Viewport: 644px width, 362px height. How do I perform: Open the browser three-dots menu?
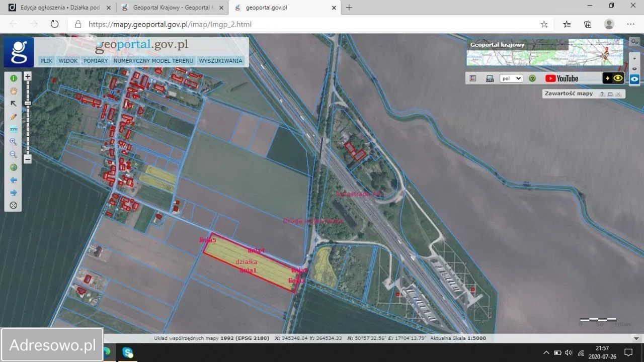tap(631, 24)
